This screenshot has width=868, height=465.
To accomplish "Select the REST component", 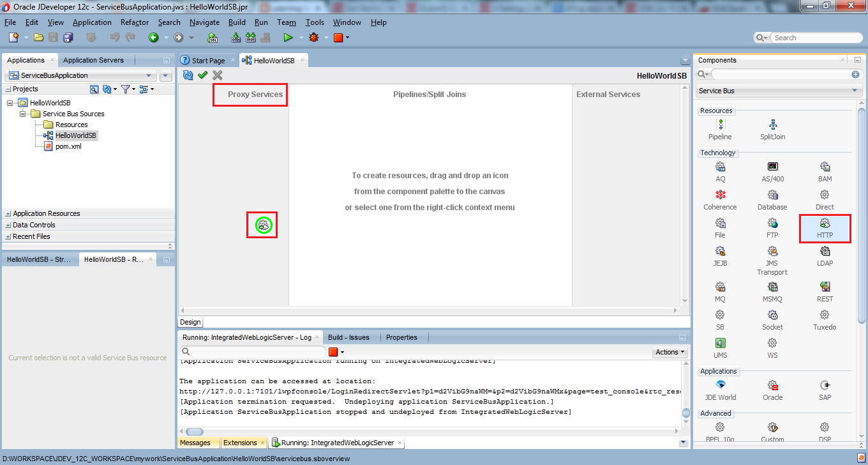I will point(825,291).
